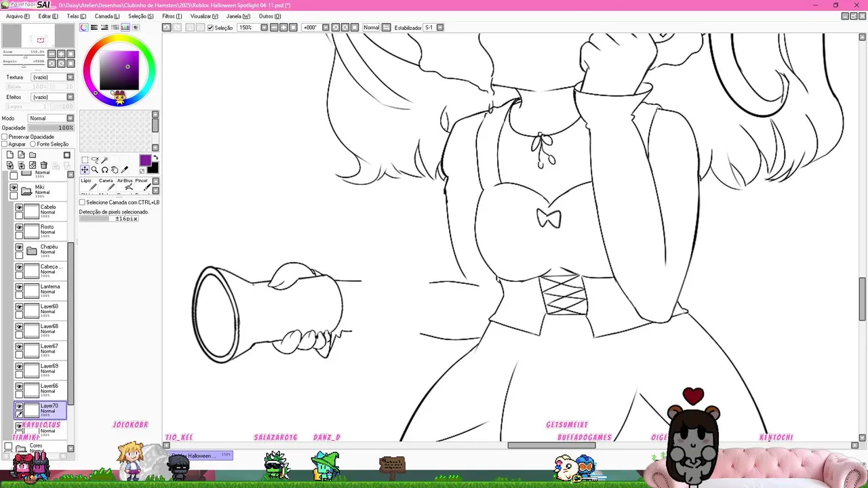This screenshot has height=488, width=868.
Task: Open the 150% zoom dropdown
Action: (264, 28)
